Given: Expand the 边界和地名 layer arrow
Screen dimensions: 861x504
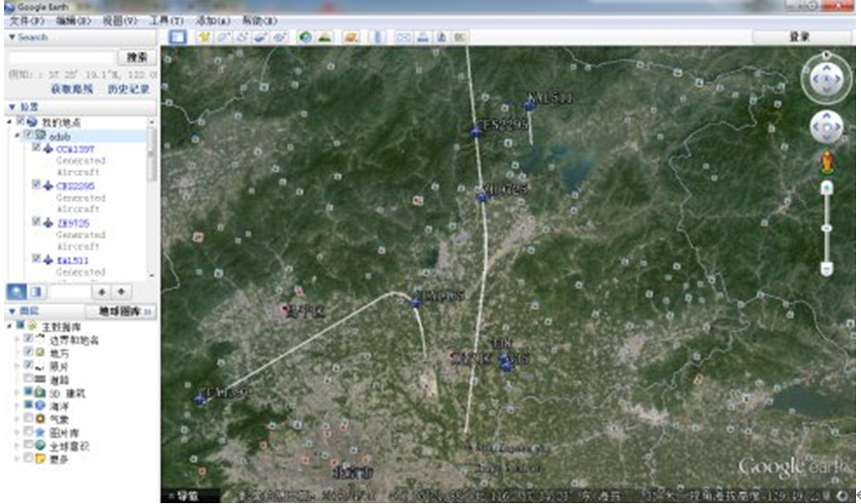Looking at the screenshot, I should (17, 340).
